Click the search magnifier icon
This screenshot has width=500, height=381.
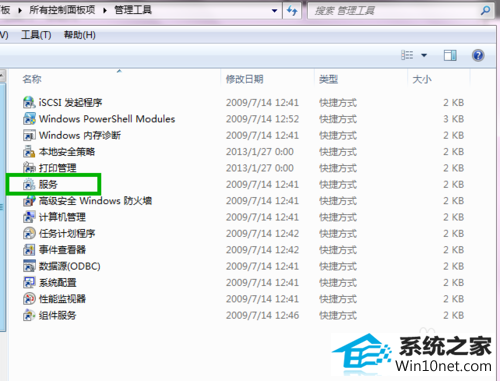tap(485, 10)
